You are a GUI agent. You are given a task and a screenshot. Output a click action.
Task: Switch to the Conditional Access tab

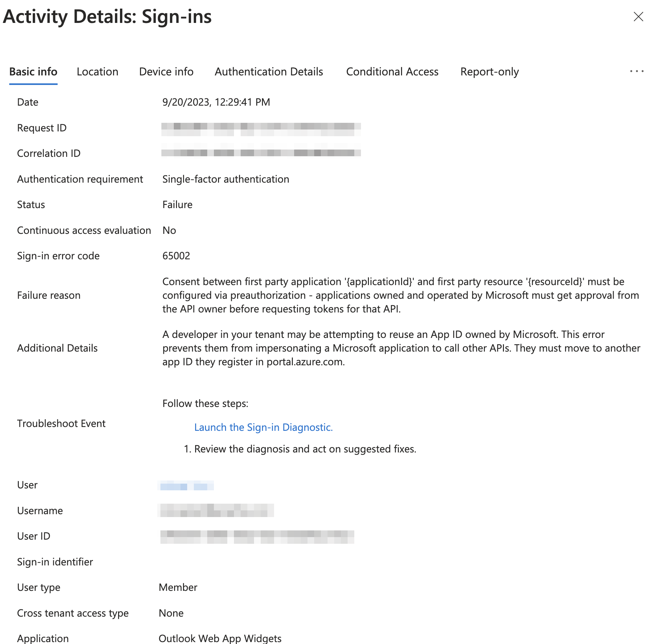[392, 72]
